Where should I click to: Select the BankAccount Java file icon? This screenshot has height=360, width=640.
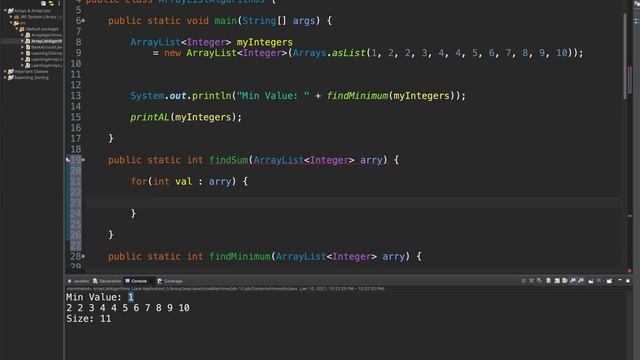coord(27,47)
